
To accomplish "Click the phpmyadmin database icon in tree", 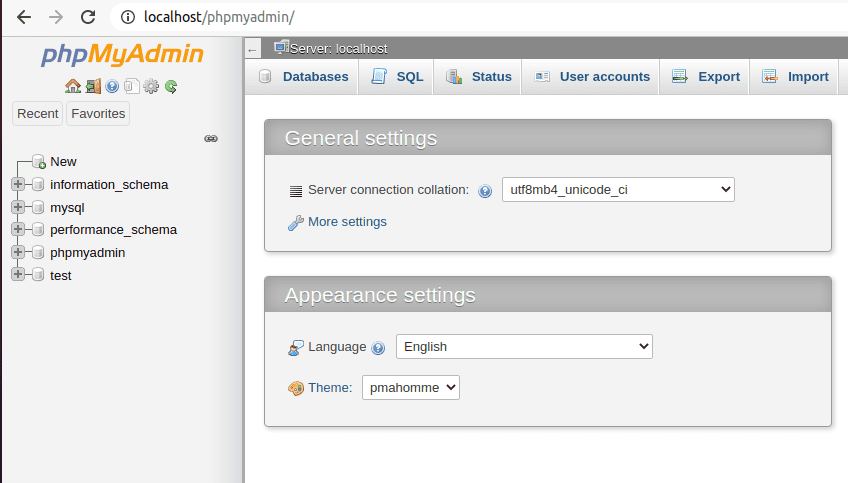I will [x=38, y=253].
